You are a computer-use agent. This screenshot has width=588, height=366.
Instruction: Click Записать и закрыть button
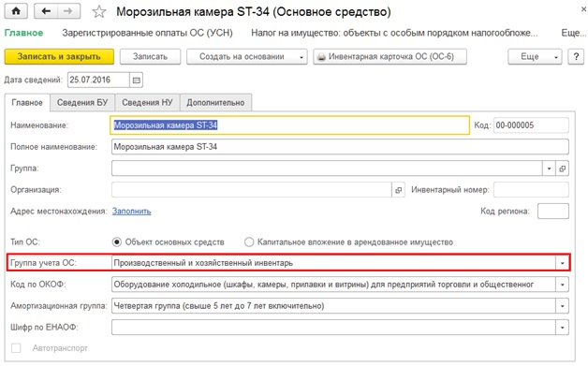[x=59, y=56]
